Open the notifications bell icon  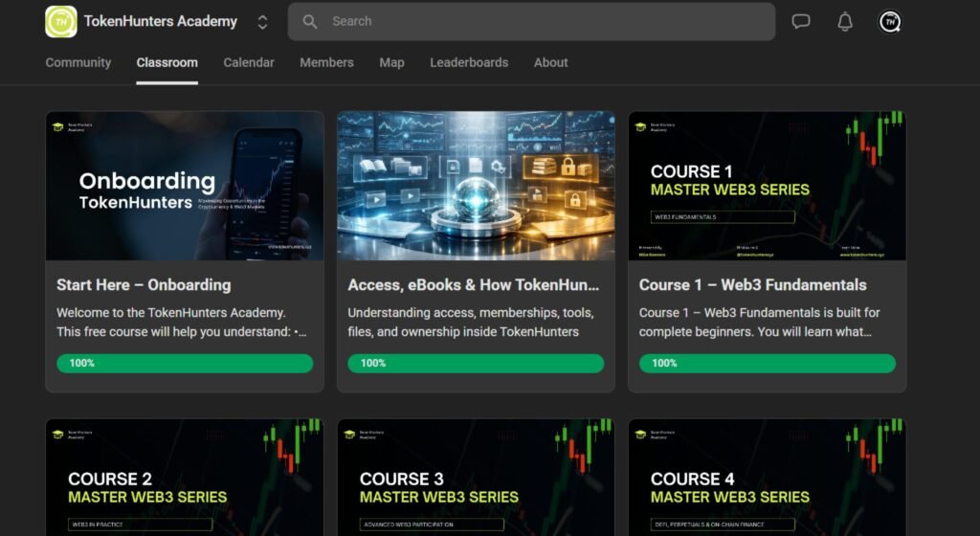click(x=845, y=22)
